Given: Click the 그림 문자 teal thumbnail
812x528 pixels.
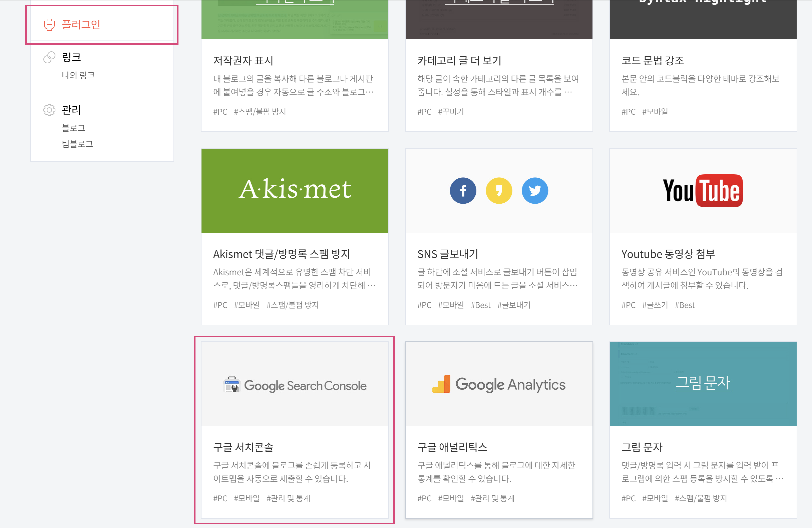Looking at the screenshot, I should point(703,383).
